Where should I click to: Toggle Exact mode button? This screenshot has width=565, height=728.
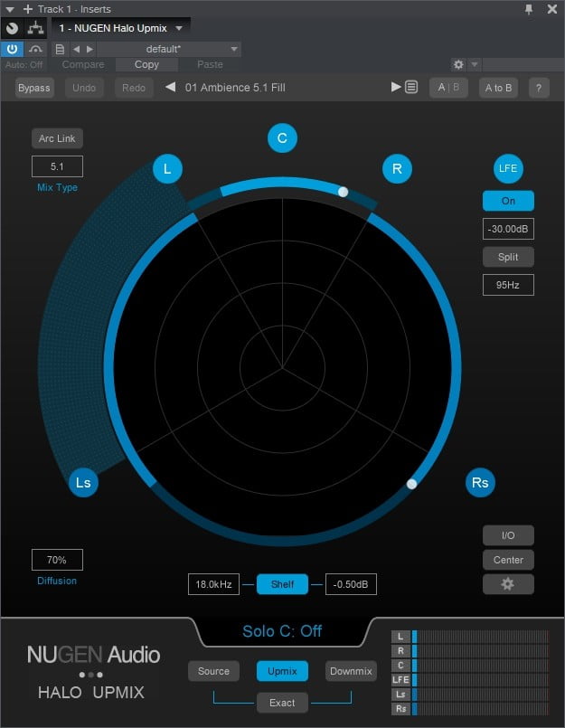[x=282, y=703]
